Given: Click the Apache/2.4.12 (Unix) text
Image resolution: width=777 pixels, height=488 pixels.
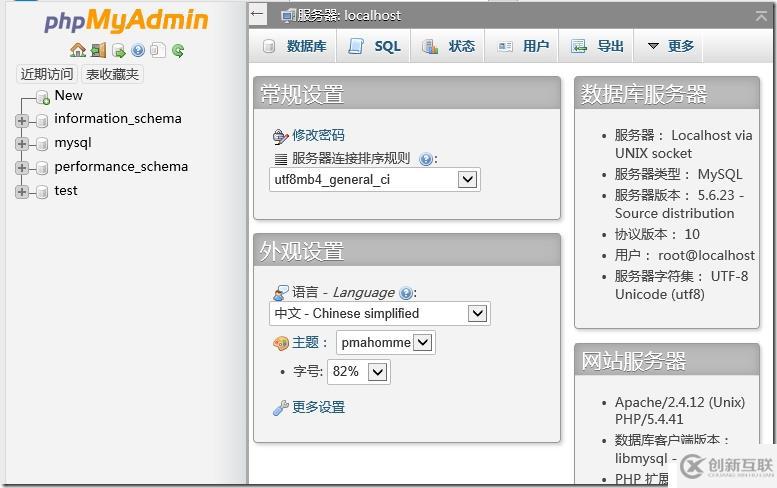Looking at the screenshot, I should click(680, 402).
